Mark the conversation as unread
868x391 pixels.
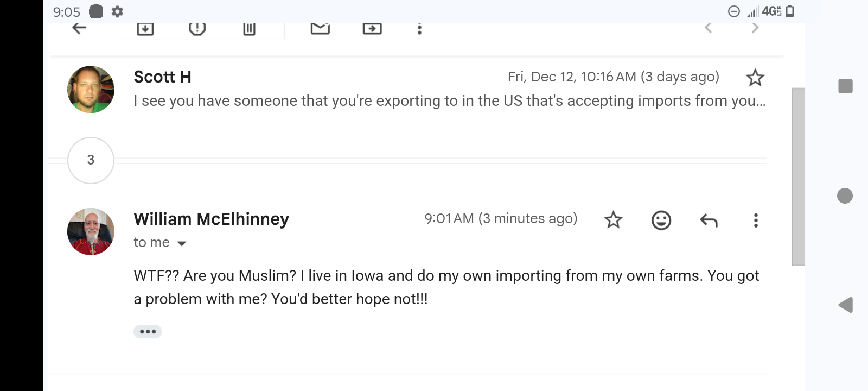320,28
